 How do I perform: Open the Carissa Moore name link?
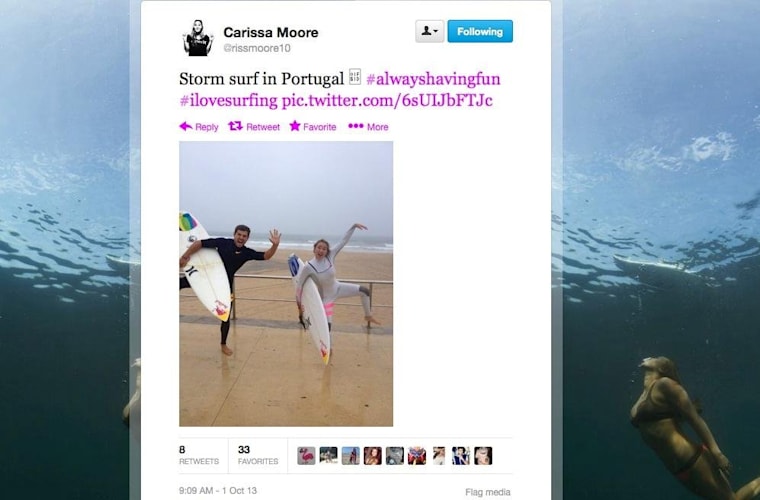(x=270, y=32)
